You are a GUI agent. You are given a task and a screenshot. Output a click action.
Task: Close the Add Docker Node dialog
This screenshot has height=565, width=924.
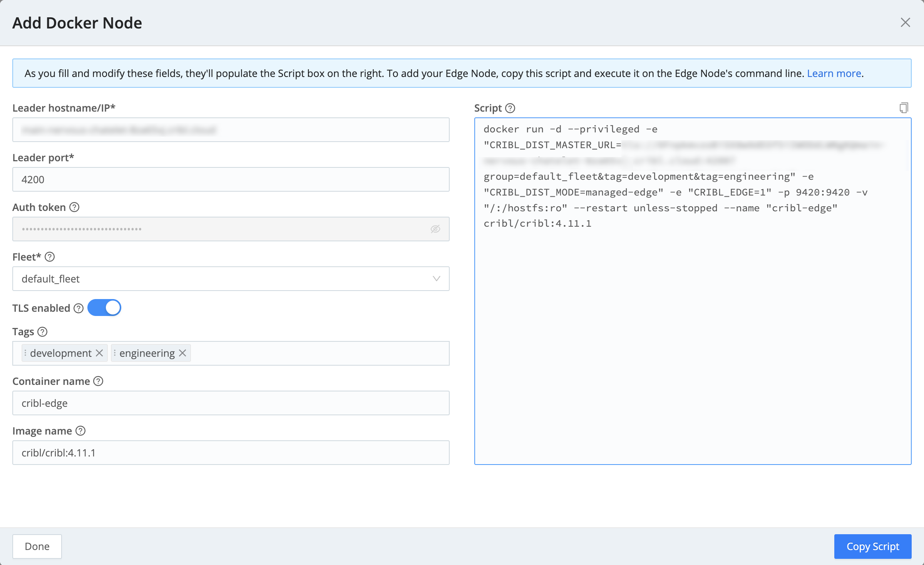click(x=906, y=22)
